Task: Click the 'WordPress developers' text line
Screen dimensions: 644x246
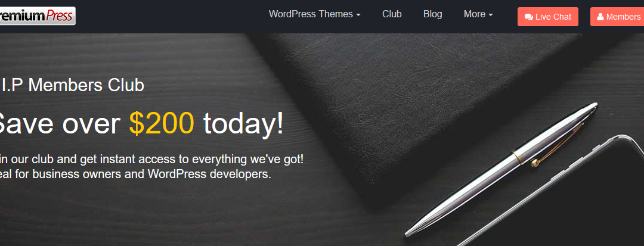Action: pos(135,174)
